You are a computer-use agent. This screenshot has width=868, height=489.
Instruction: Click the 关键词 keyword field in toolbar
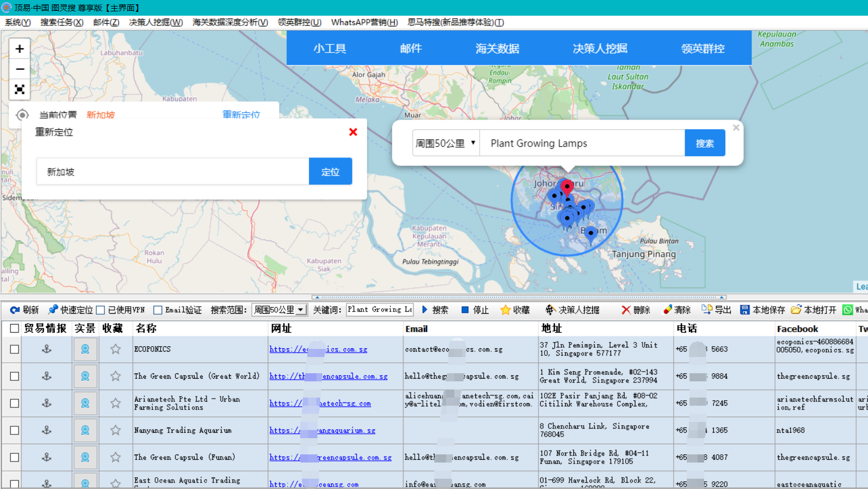[380, 310]
